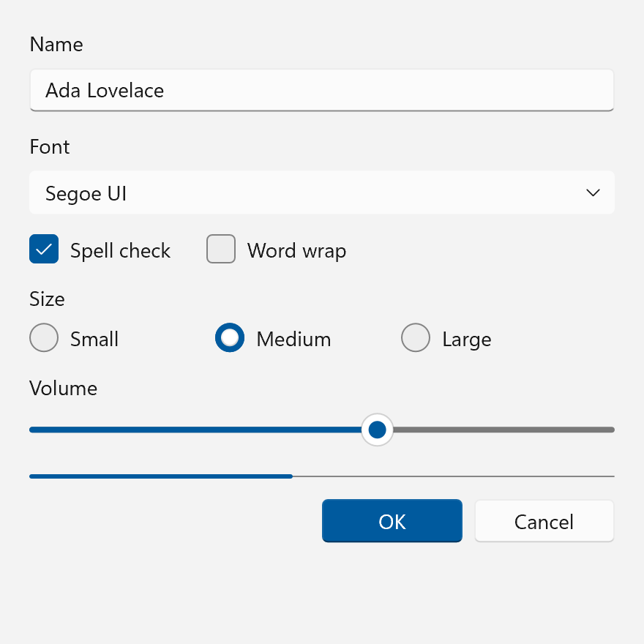
Task: Click the Volume slider thumb
Action: tap(377, 430)
